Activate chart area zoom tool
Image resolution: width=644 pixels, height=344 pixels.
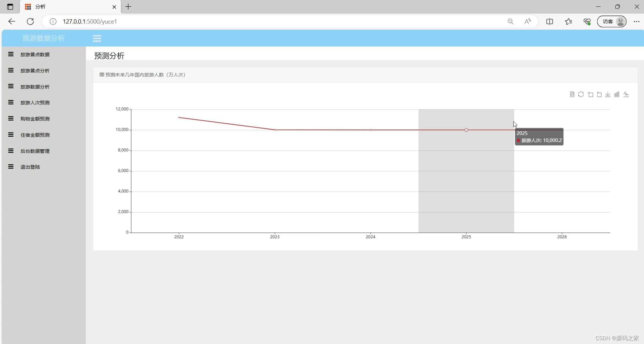[x=590, y=94]
